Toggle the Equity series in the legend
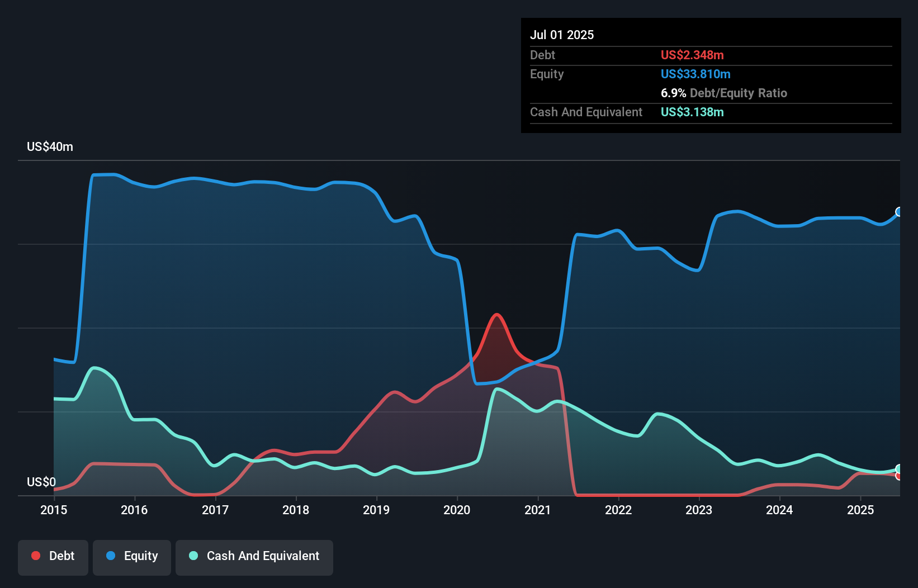 coord(132,556)
